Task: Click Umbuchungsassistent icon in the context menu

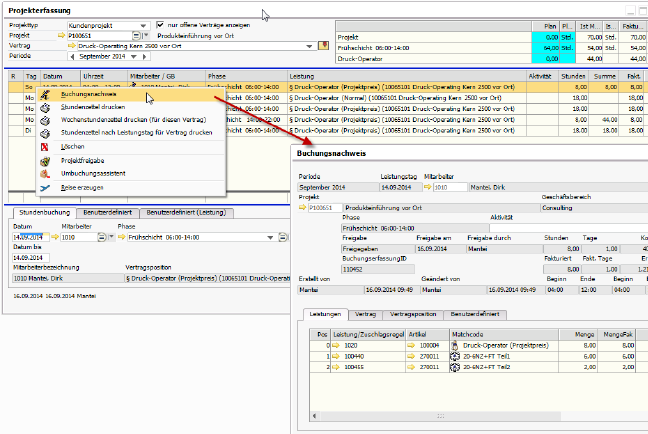Action: [x=43, y=173]
